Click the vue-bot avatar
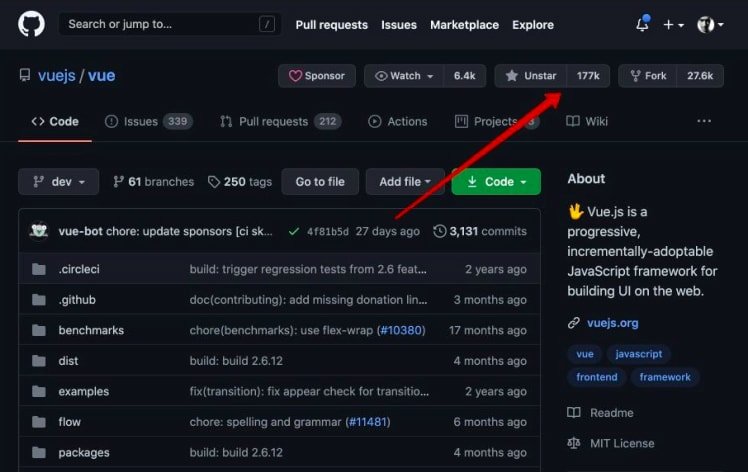 pos(39,231)
